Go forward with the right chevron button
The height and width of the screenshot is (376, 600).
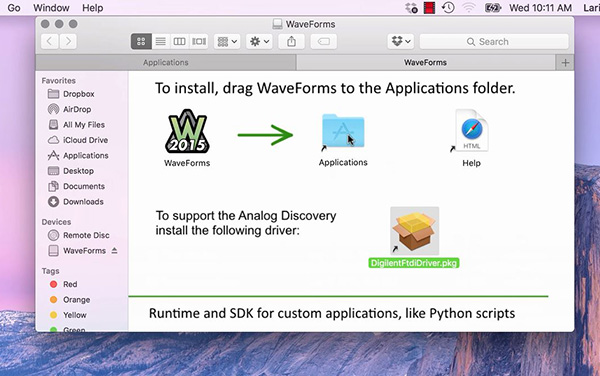coord(68,41)
